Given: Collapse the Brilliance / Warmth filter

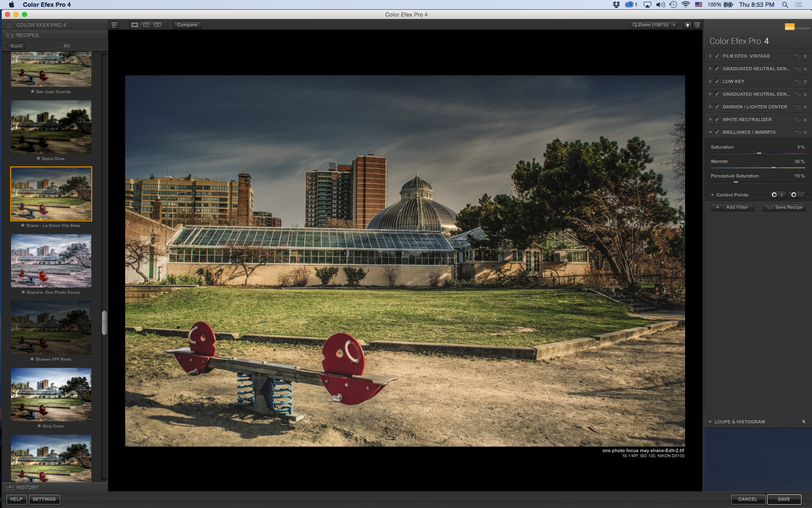Looking at the screenshot, I should 710,132.
